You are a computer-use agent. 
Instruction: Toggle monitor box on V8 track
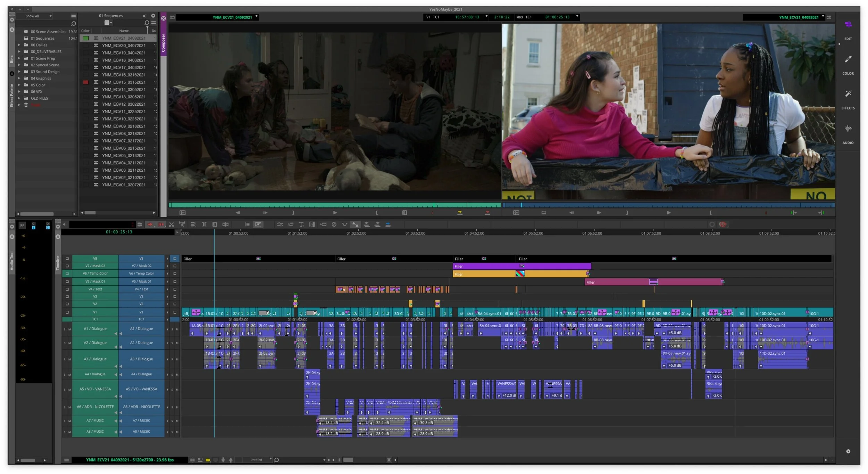175,259
